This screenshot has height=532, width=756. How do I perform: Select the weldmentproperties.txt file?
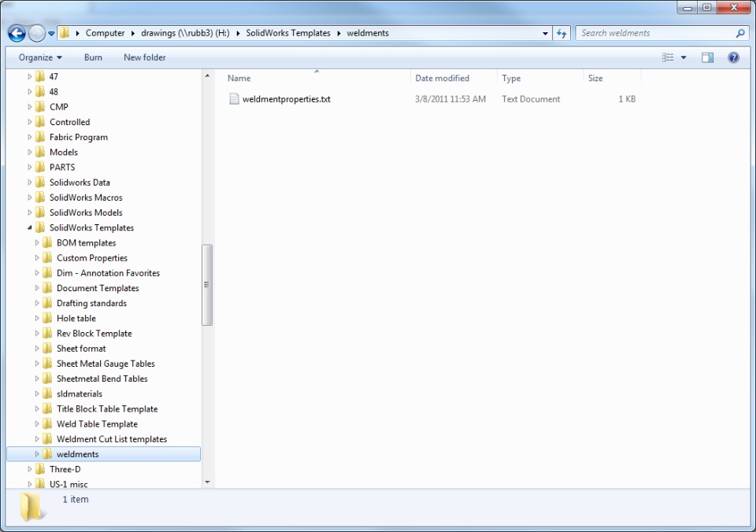[x=287, y=99]
